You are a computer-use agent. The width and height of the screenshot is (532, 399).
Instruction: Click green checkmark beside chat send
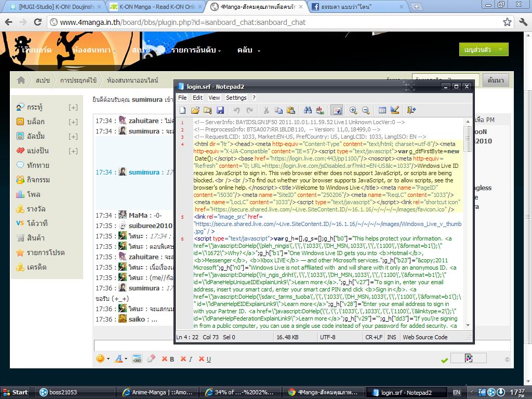click(445, 361)
